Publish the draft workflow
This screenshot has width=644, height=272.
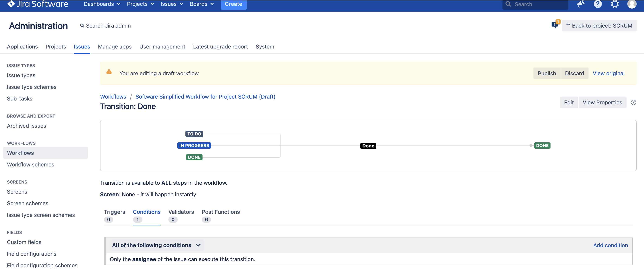click(x=547, y=73)
